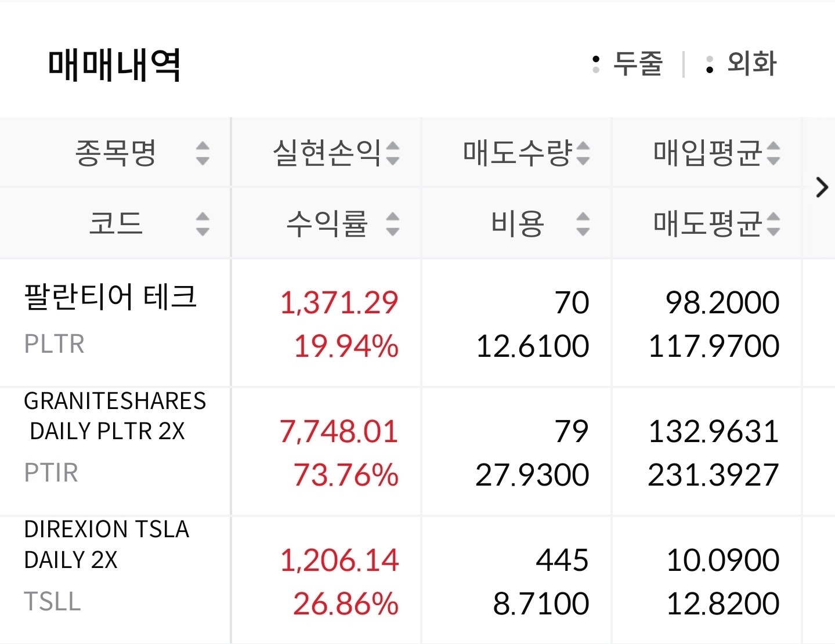This screenshot has width=835, height=644.
Task: Select the 실현손익 column header label
Action: [327, 153]
